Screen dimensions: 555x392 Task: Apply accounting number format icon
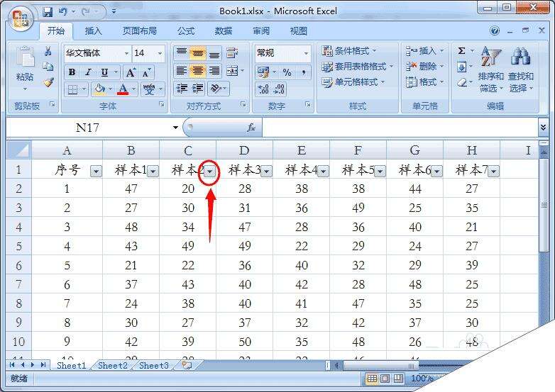263,72
